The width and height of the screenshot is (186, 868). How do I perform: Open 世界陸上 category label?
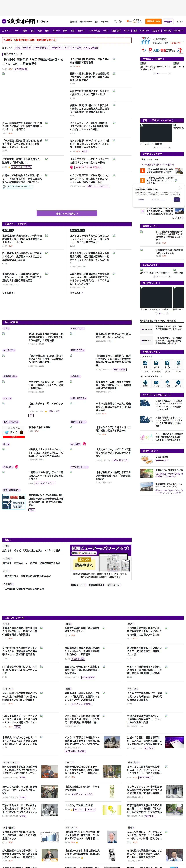(x=8, y=230)
